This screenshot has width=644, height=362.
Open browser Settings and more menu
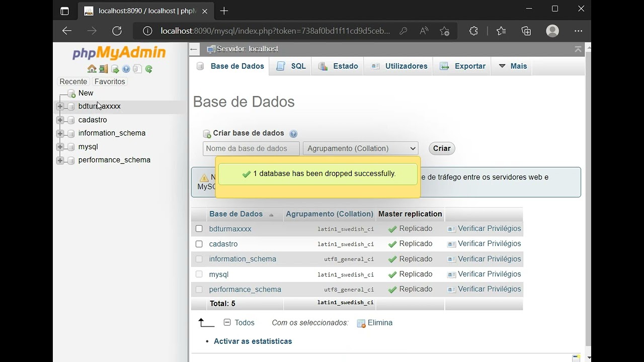point(578,31)
